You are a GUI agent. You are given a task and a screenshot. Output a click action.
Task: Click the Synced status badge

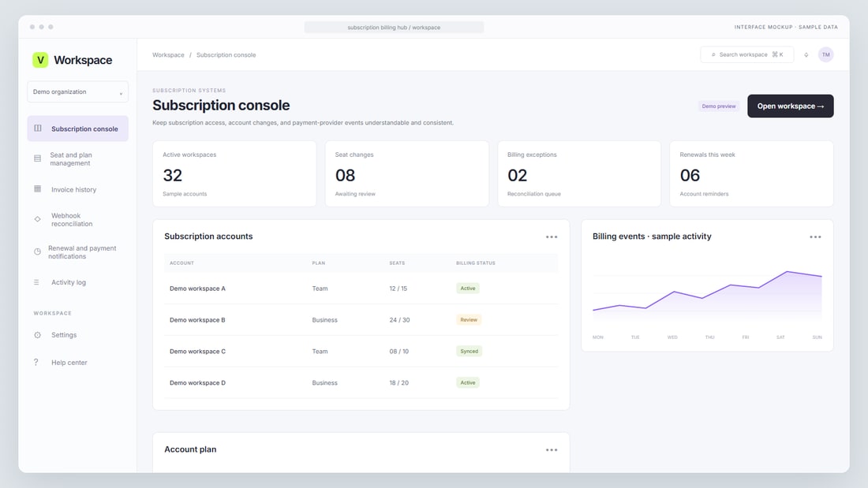coord(469,352)
